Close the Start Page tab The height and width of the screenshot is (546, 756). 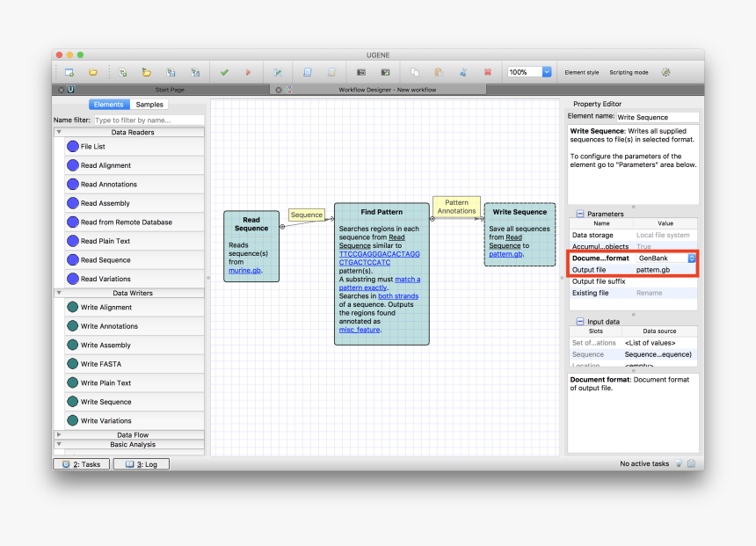[62, 90]
